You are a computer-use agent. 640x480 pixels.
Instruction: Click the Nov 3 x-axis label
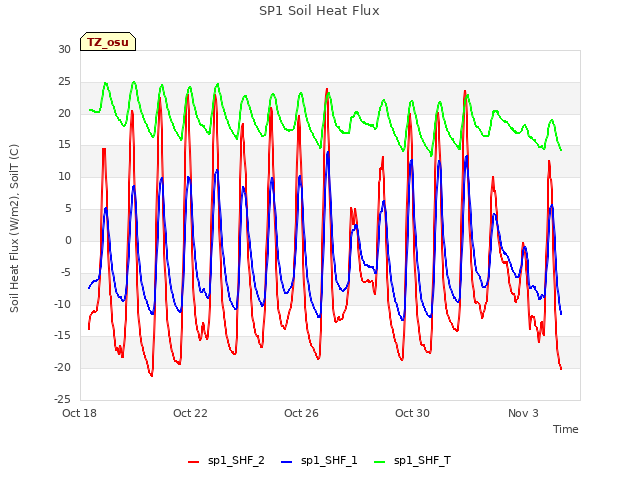tap(523, 413)
